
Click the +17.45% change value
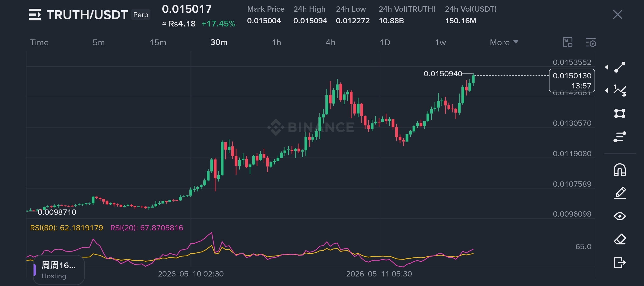pos(218,24)
